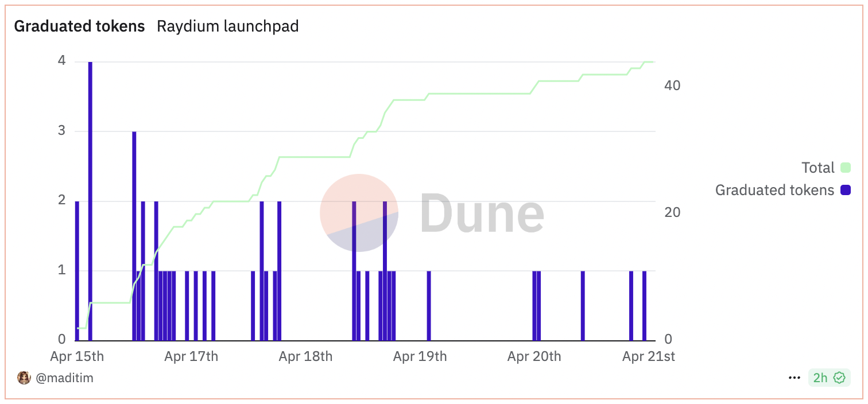Click the Apr 21st axis label
This screenshot has height=404, width=868.
click(649, 356)
